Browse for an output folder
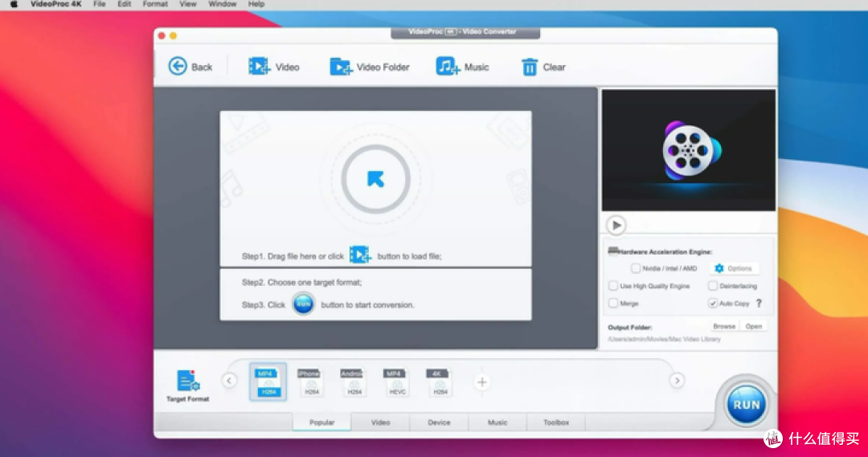Image resolution: width=868 pixels, height=457 pixels. tap(724, 326)
